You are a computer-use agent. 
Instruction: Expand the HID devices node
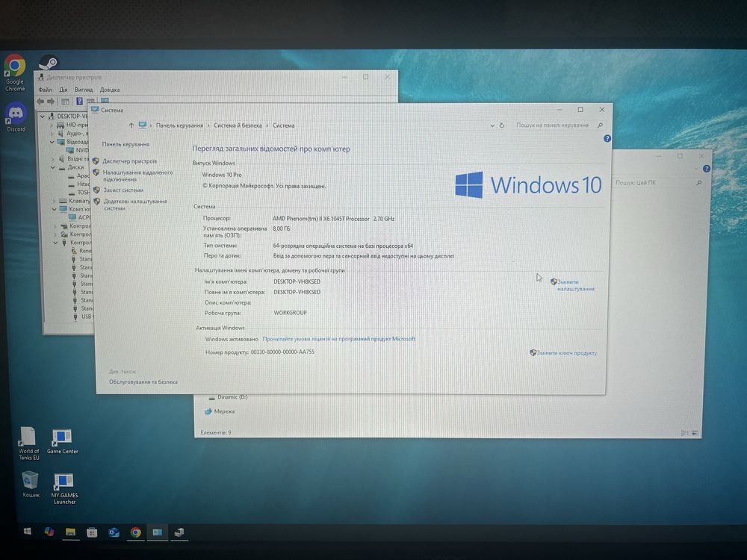click(52, 125)
